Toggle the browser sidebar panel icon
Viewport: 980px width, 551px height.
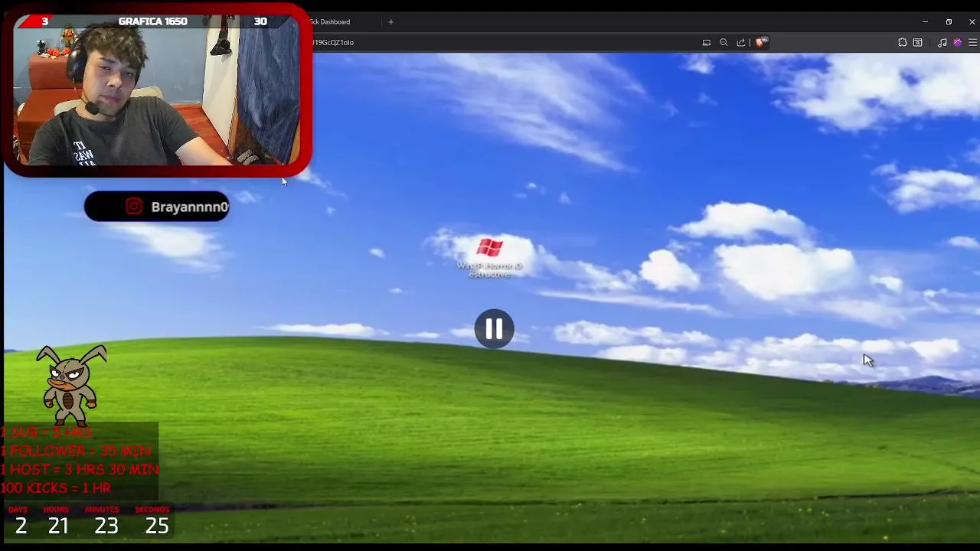coord(918,42)
